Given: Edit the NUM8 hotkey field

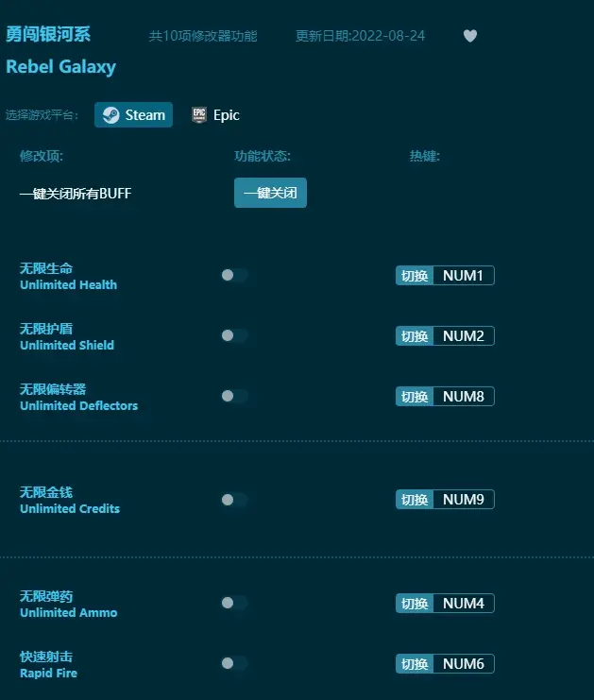Looking at the screenshot, I should 464,397.
